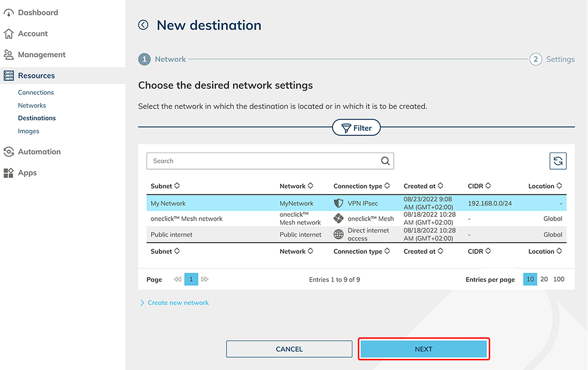Click the Direct internet access globe icon
The height and width of the screenshot is (370, 588).
point(339,234)
